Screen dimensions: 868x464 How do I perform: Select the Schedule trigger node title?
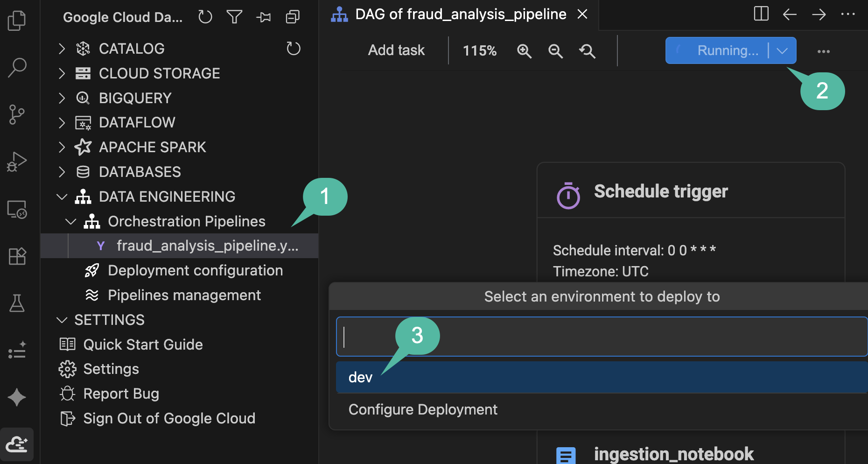pyautogui.click(x=661, y=191)
